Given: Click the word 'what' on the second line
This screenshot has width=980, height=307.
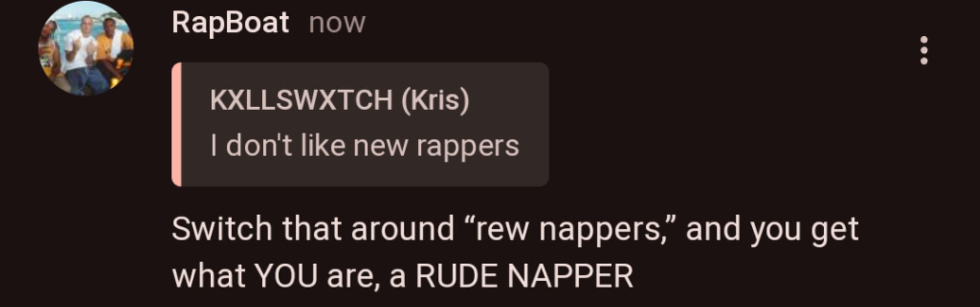Looking at the screenshot, I should point(209,276).
